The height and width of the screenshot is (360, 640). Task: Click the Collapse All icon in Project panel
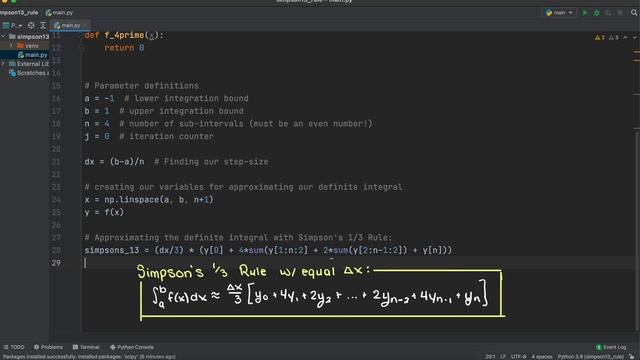(42, 25)
